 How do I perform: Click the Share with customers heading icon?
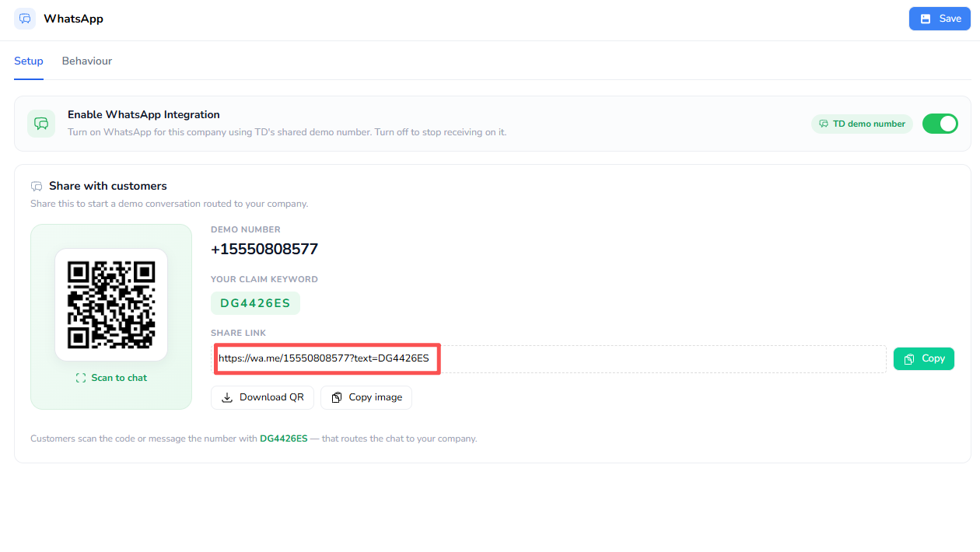coord(37,187)
